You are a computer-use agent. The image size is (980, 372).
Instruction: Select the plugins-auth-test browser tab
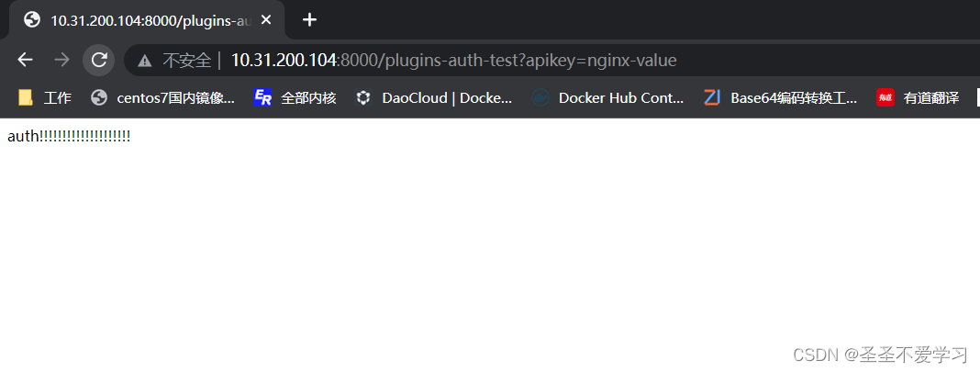(x=148, y=20)
